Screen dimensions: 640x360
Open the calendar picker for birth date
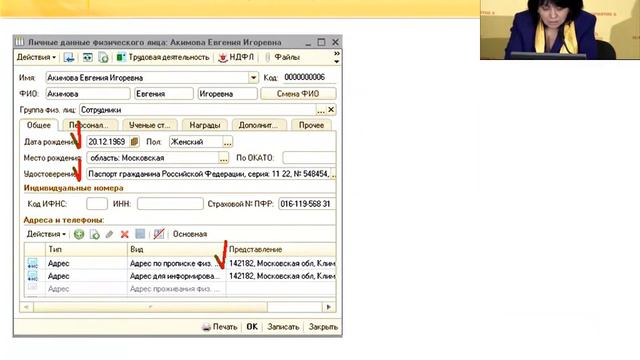134,142
